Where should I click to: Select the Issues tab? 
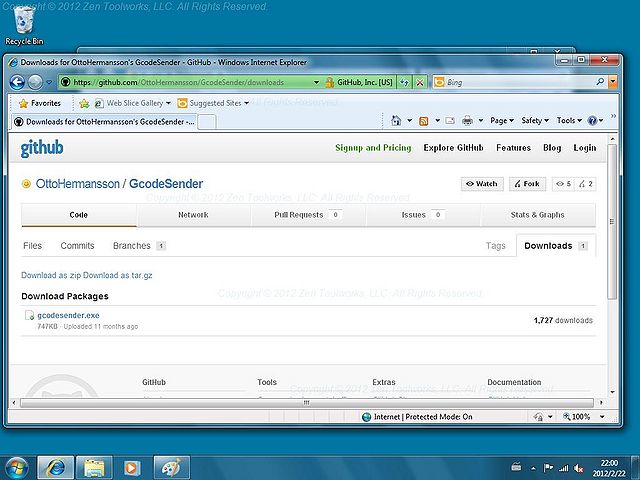tap(423, 215)
